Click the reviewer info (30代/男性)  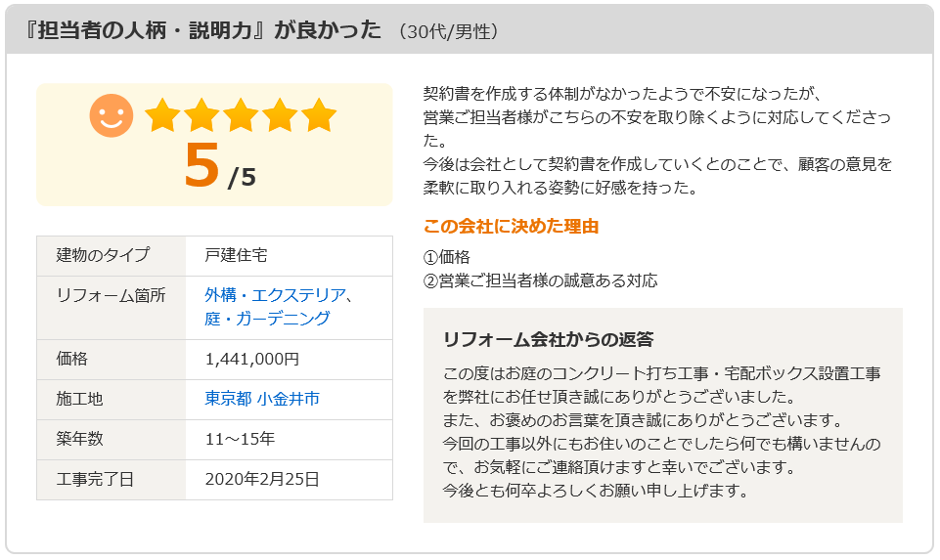coord(448,31)
